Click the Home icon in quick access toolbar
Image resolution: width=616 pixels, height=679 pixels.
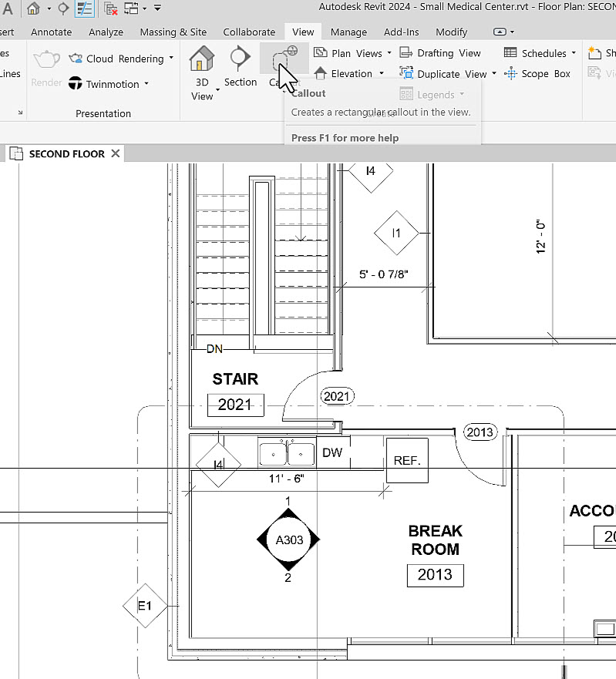(x=33, y=8)
